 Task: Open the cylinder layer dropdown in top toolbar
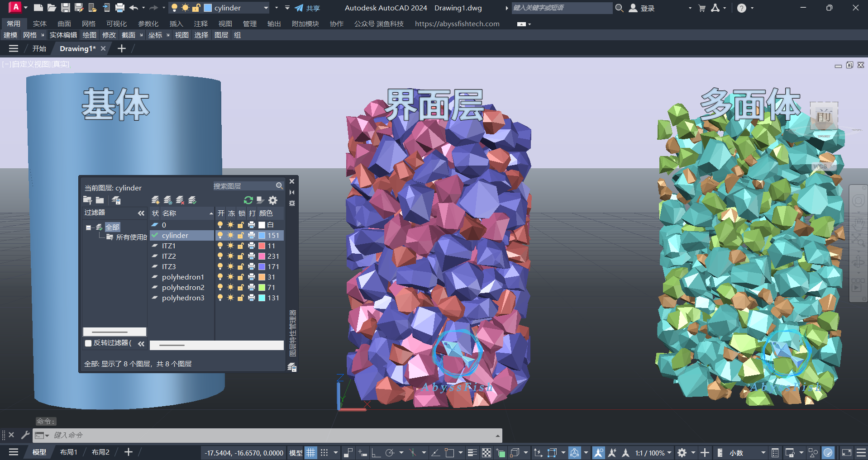(x=266, y=8)
